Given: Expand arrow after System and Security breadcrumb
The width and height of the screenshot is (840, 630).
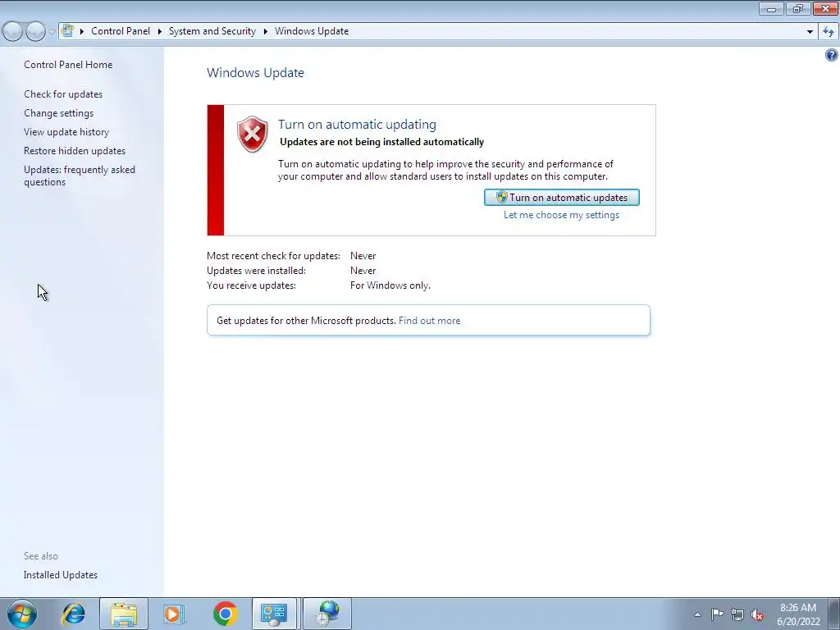Looking at the screenshot, I should click(x=265, y=32).
